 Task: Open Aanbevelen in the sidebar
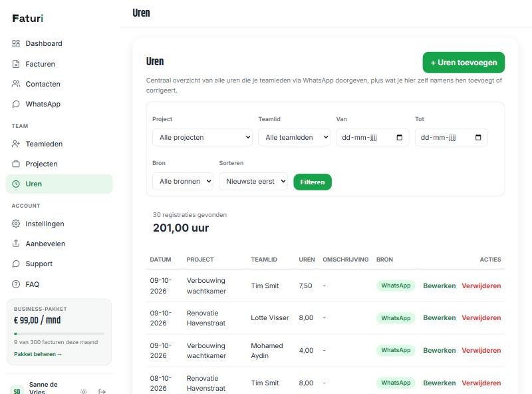coord(59,244)
